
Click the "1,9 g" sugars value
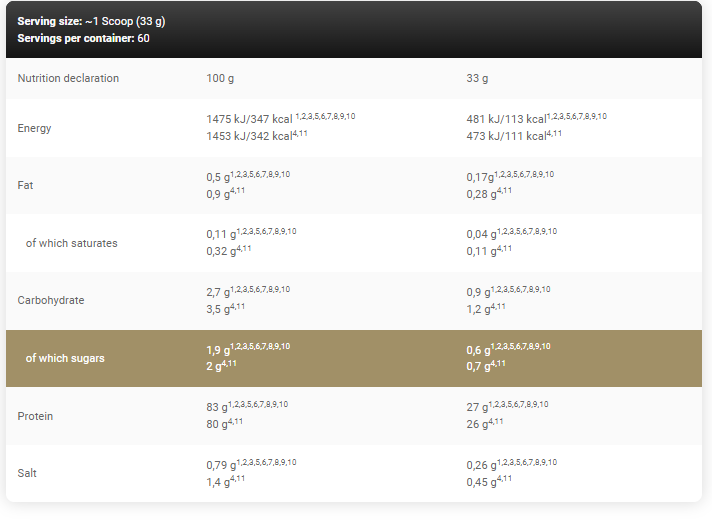[218, 350]
